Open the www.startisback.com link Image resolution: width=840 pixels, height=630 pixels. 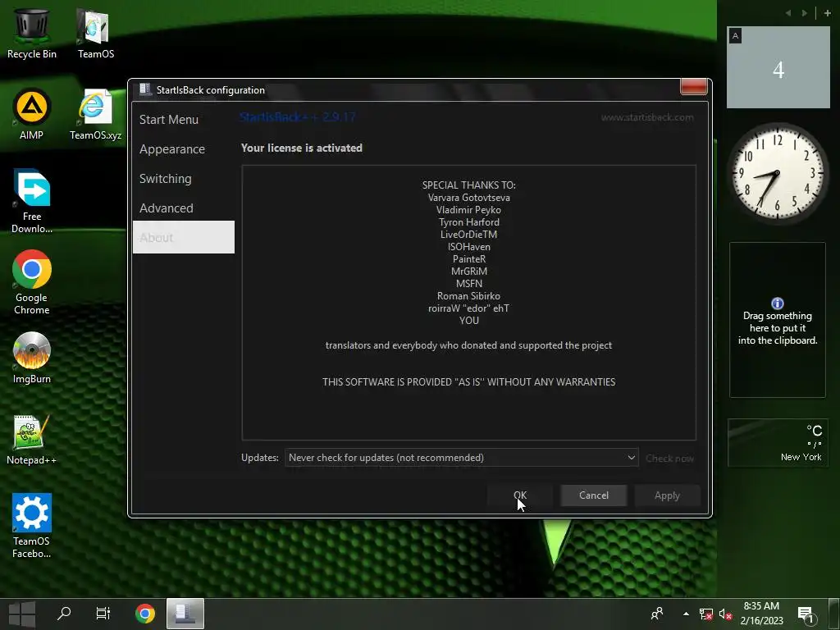647,117
